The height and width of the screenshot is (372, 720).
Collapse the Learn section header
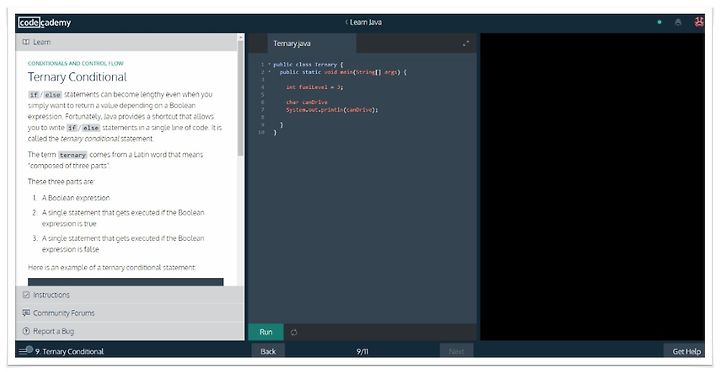pyautogui.click(x=126, y=42)
